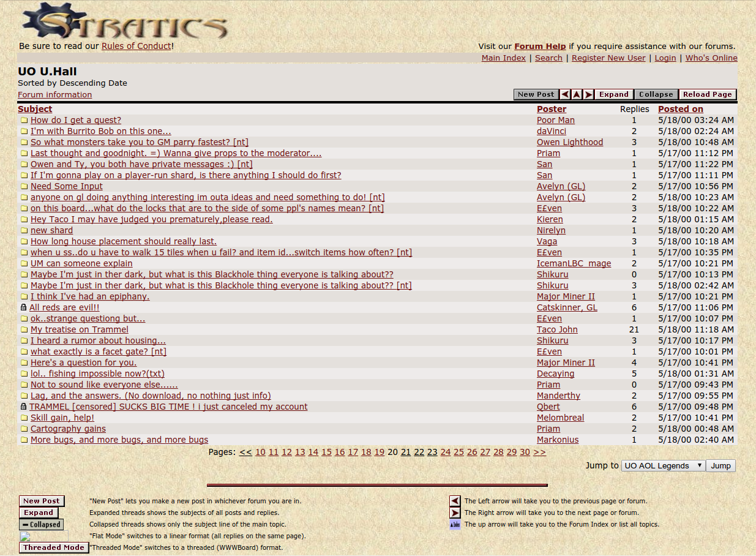Click the '>>' next pages link
The image size is (756, 556).
(539, 452)
